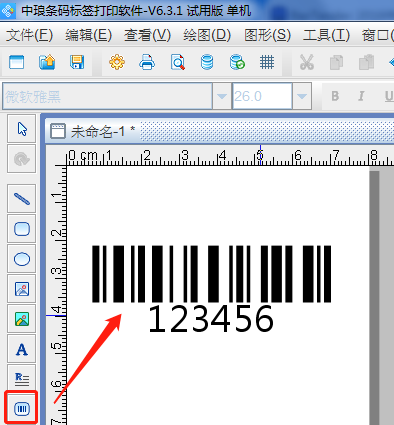Open an existing file using folder icon
The height and width of the screenshot is (425, 394).
[x=47, y=62]
